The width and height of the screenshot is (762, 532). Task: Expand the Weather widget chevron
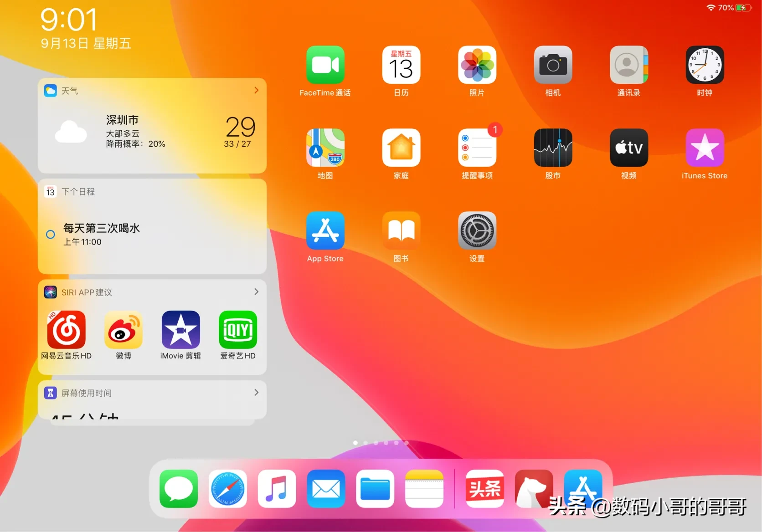(x=257, y=90)
